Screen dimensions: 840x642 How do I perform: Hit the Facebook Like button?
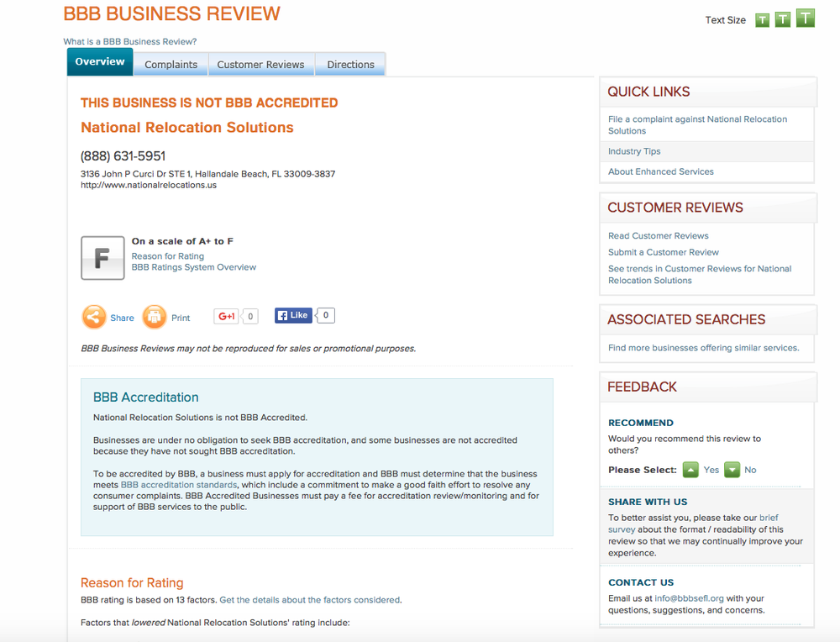coord(293,316)
